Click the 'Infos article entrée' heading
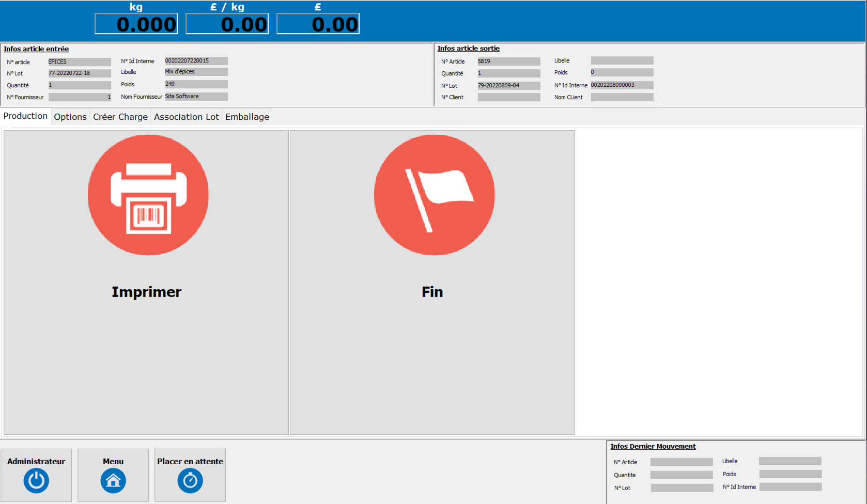The width and height of the screenshot is (867, 504). [36, 49]
